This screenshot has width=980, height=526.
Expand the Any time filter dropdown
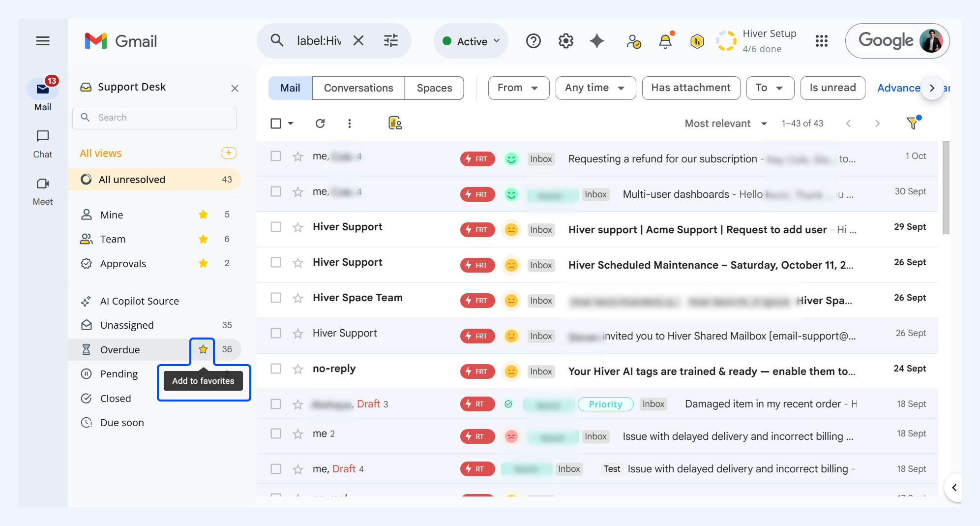click(595, 88)
